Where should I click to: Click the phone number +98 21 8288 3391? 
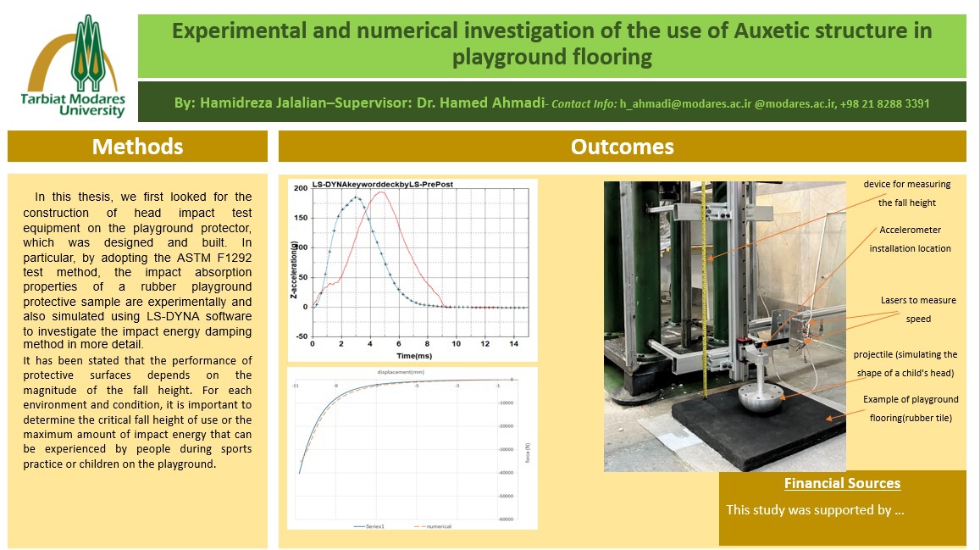(x=885, y=103)
